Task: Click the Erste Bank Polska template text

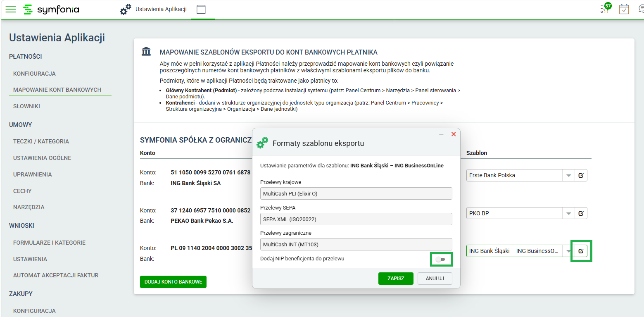Action: pos(492,175)
